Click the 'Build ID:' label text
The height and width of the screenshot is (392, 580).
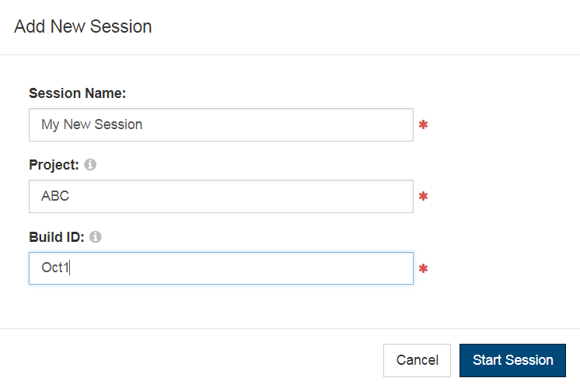(x=57, y=237)
